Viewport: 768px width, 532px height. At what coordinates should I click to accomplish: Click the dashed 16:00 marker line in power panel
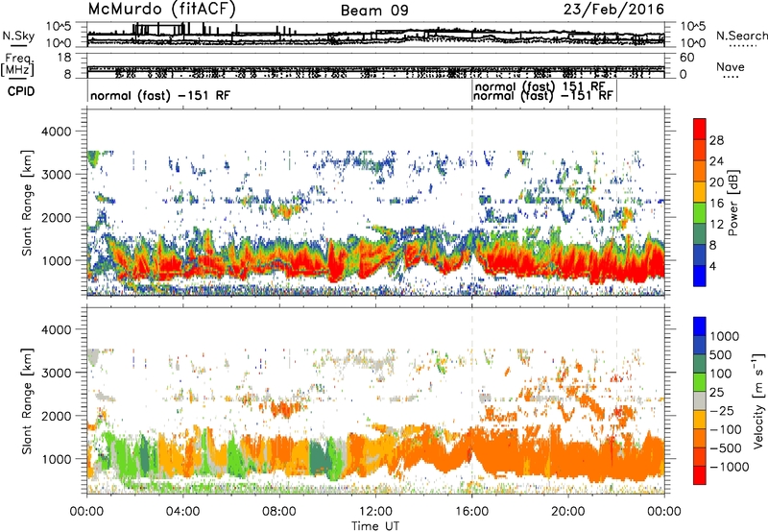tap(472, 203)
